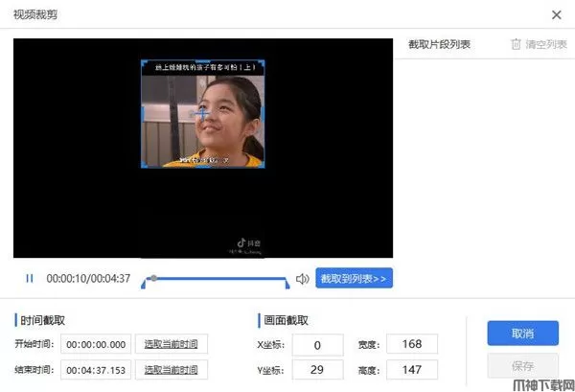Click the 时间截取 section heading

tap(42, 320)
